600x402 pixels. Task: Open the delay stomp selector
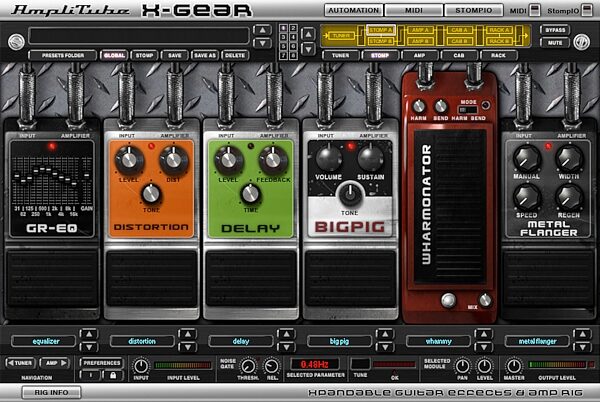tap(241, 341)
